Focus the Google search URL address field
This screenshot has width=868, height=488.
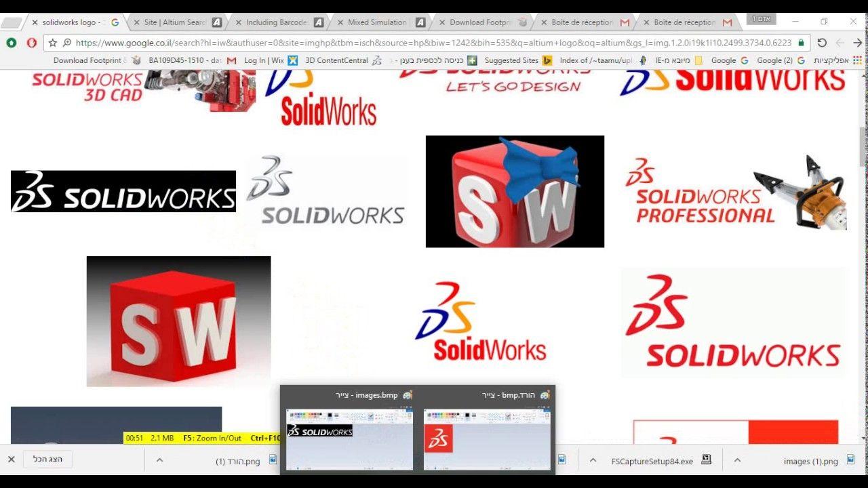pyautogui.click(x=434, y=43)
